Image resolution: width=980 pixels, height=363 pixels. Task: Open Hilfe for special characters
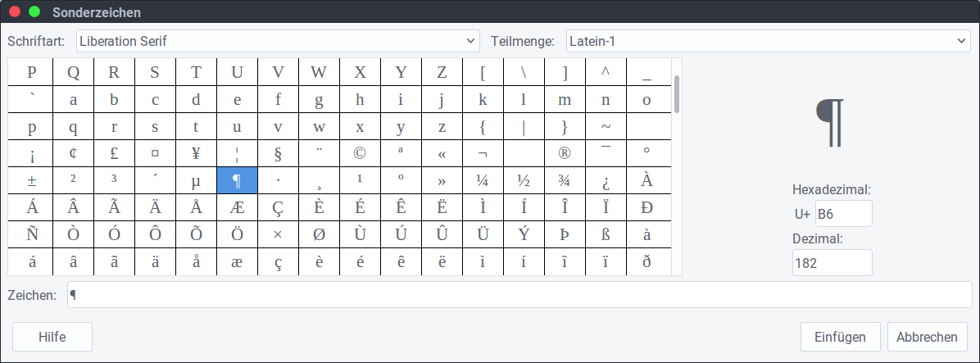[x=52, y=337]
